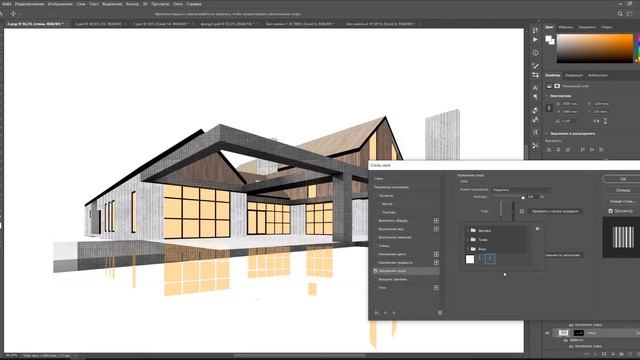Open the Info panel circle icon
This screenshot has height=360, width=640.
(535, 53)
